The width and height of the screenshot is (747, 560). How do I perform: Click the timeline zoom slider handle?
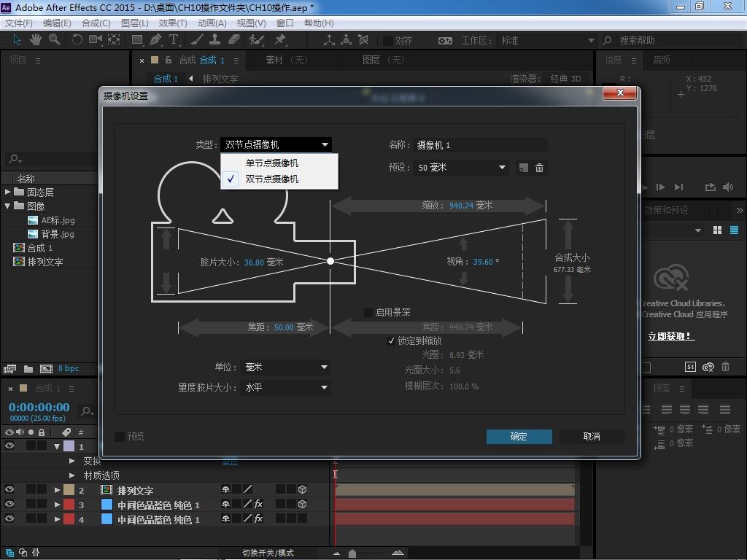click(x=352, y=553)
